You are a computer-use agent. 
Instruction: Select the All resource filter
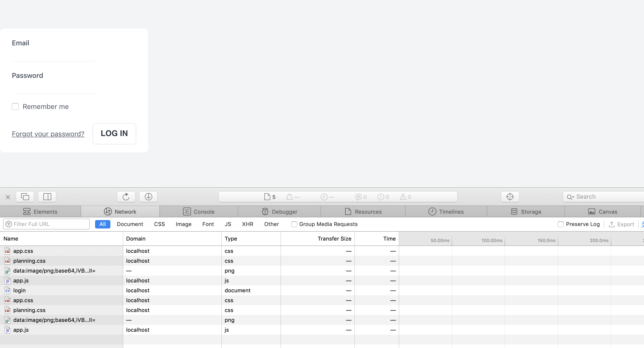[102, 224]
